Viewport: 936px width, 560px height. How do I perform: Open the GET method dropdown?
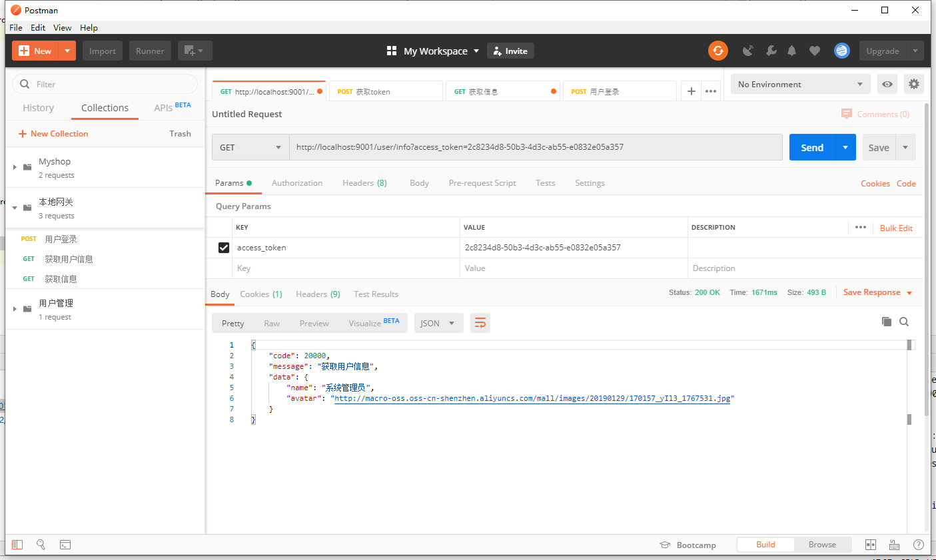[x=250, y=148]
